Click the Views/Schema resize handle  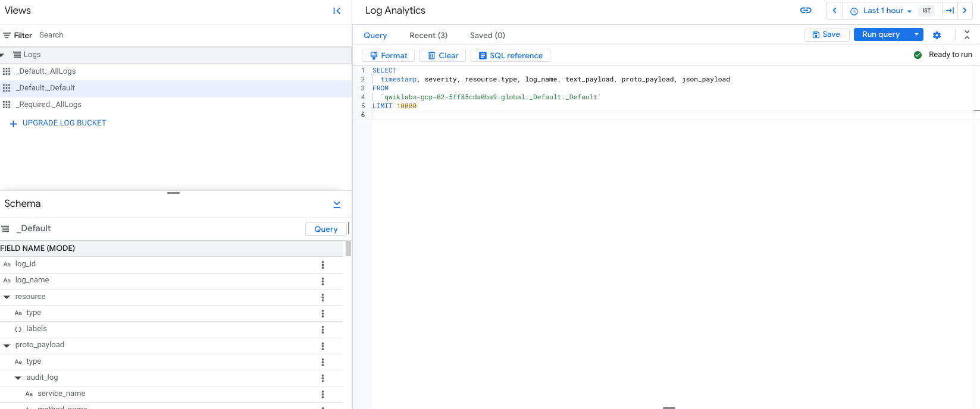pos(173,193)
